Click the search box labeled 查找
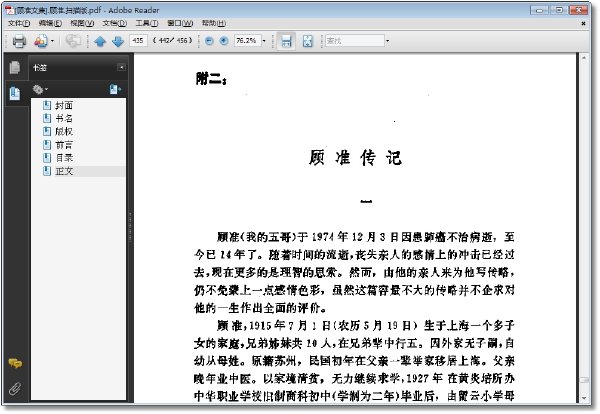The image size is (600, 414). (x=355, y=41)
